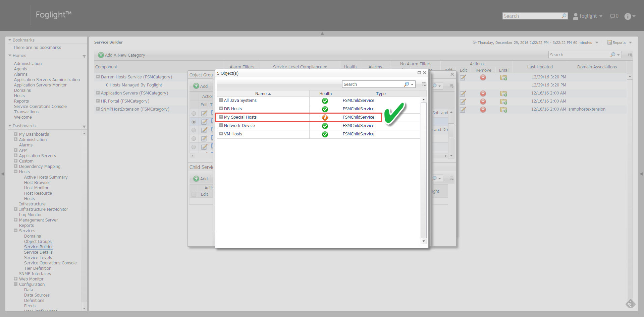The width and height of the screenshot is (644, 317).
Task: Click the objects dialog vertical scrollbar down arrow
Action: 423,241
